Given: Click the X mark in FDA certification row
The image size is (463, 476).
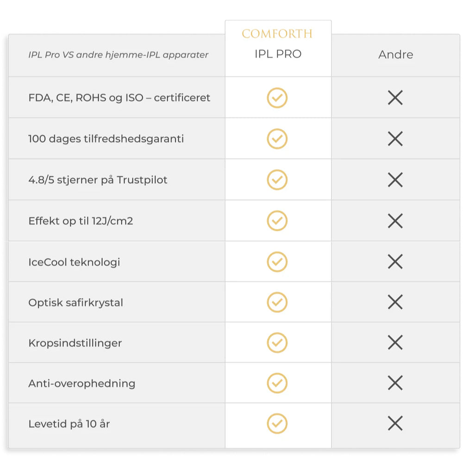Looking at the screenshot, I should click(x=395, y=98).
